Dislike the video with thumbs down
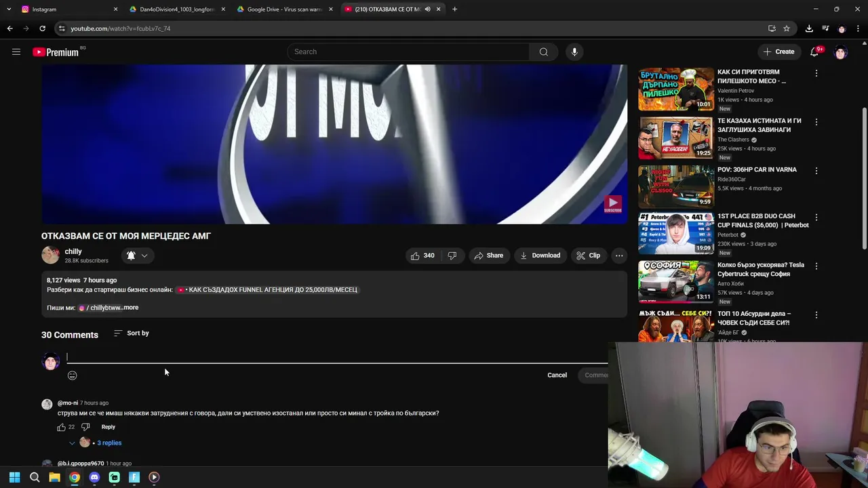 tap(452, 256)
